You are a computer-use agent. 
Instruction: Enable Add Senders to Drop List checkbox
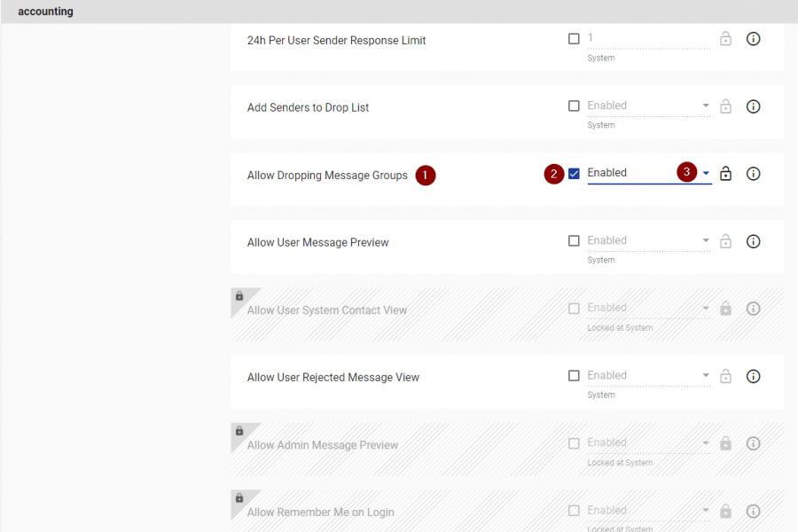click(574, 106)
